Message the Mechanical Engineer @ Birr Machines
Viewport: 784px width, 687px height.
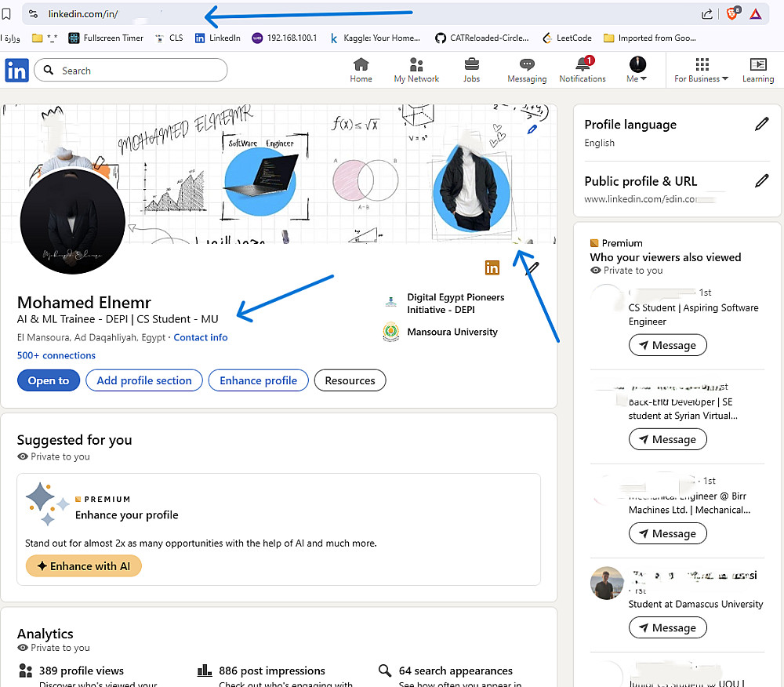click(x=667, y=533)
